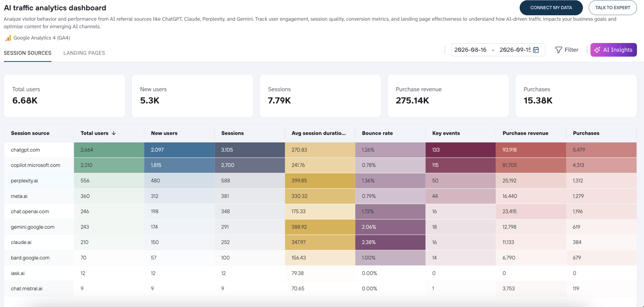
Task: Click the 79.38 avg duration cell
Action: click(x=320, y=273)
